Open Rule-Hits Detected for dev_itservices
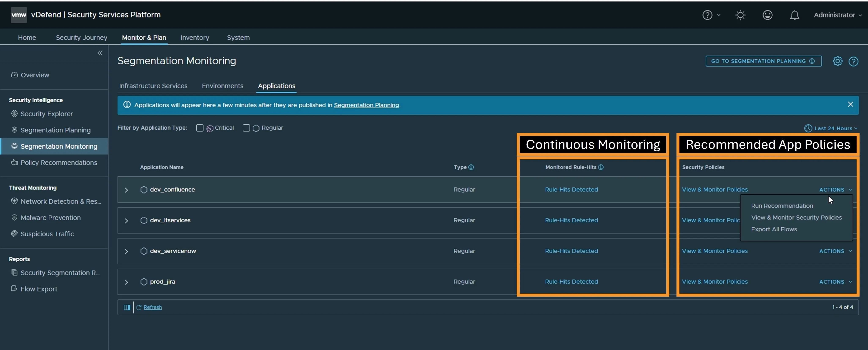868x350 pixels. coord(571,220)
